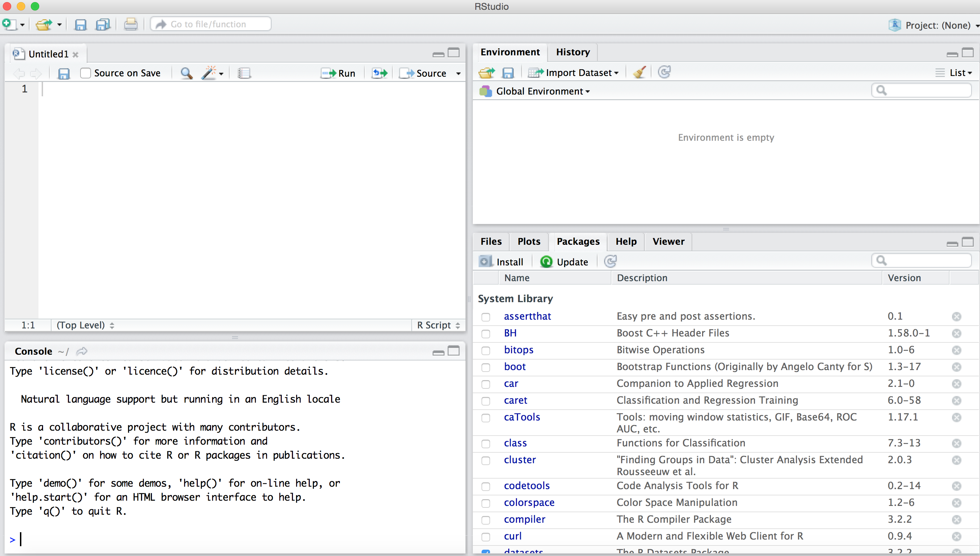Open the Import Dataset menu
This screenshot has width=980, height=556.
coord(573,72)
